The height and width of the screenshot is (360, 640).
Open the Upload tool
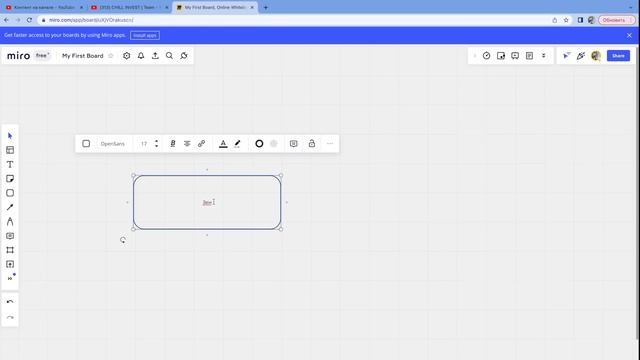[x=10, y=264]
